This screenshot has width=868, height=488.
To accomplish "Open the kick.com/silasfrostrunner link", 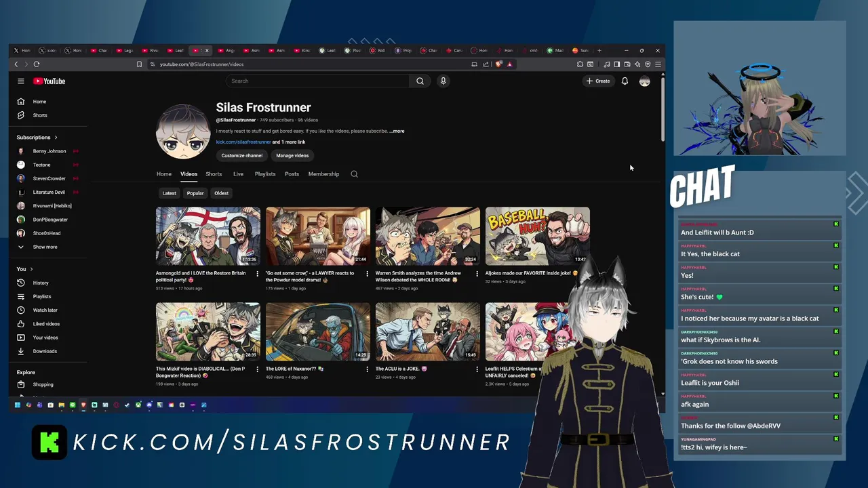I will pyautogui.click(x=243, y=142).
